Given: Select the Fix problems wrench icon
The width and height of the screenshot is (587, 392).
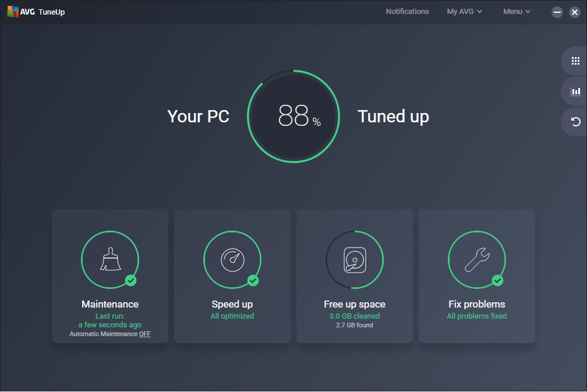Looking at the screenshot, I should pos(476,259).
